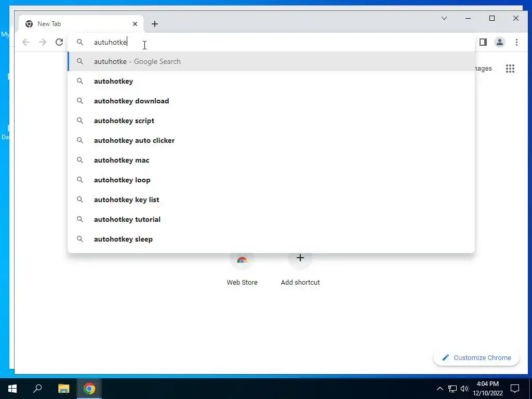Open Chrome's three-dot menu
Viewport: 532px width, 399px height.
tap(516, 42)
